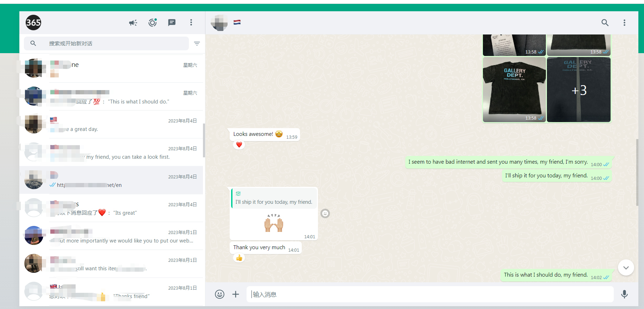This screenshot has height=309, width=644.
Task: Click thumbs-up reaction under Thank you
Action: 239,258
